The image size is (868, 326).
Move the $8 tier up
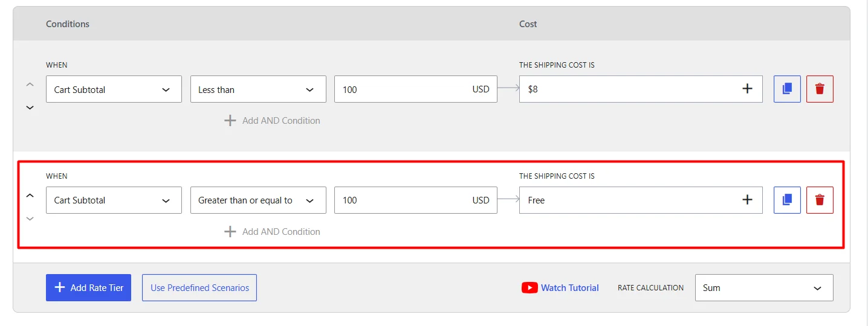coord(30,85)
